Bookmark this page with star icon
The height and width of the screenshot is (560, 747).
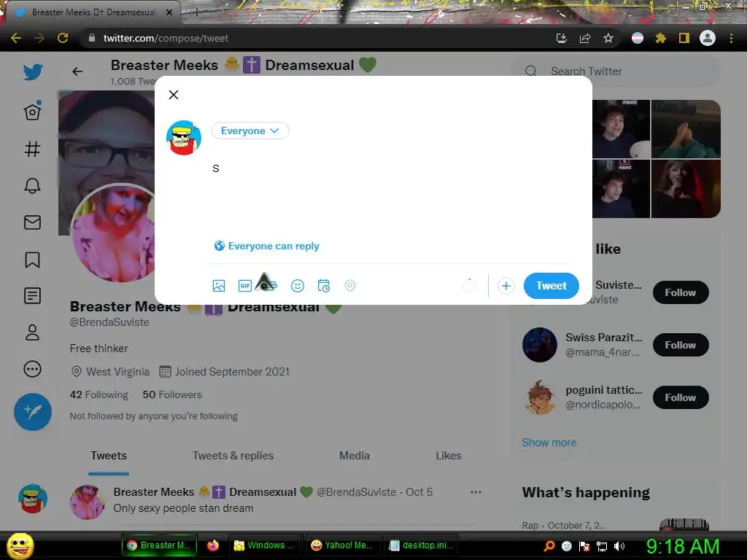click(x=608, y=38)
